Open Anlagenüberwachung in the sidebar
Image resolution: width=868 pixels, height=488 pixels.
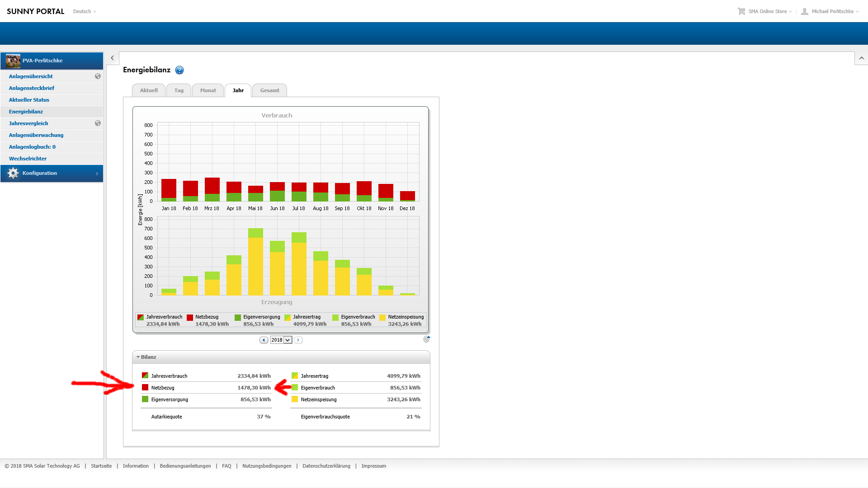(36, 135)
